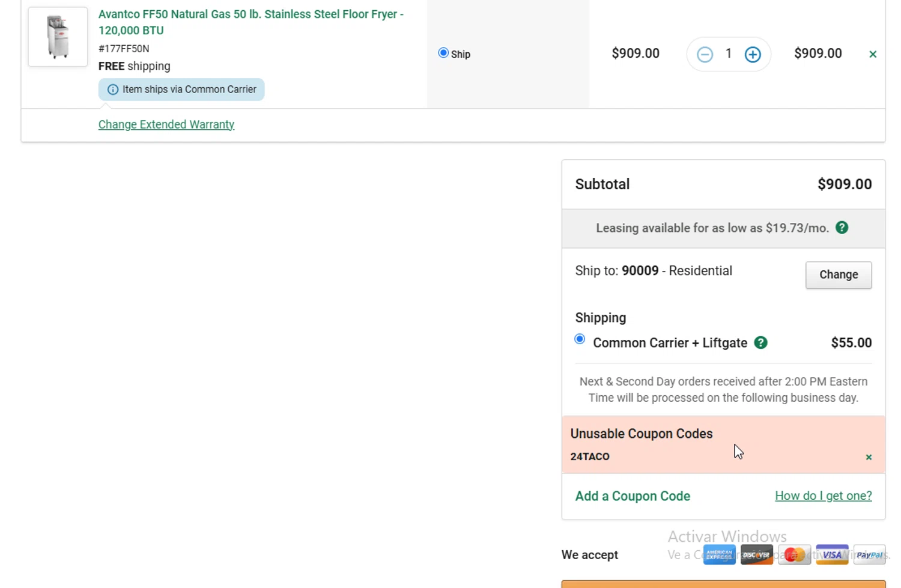Click 'Item ships via Common Carrier' badge
The width and height of the screenshot is (901, 588).
181,89
